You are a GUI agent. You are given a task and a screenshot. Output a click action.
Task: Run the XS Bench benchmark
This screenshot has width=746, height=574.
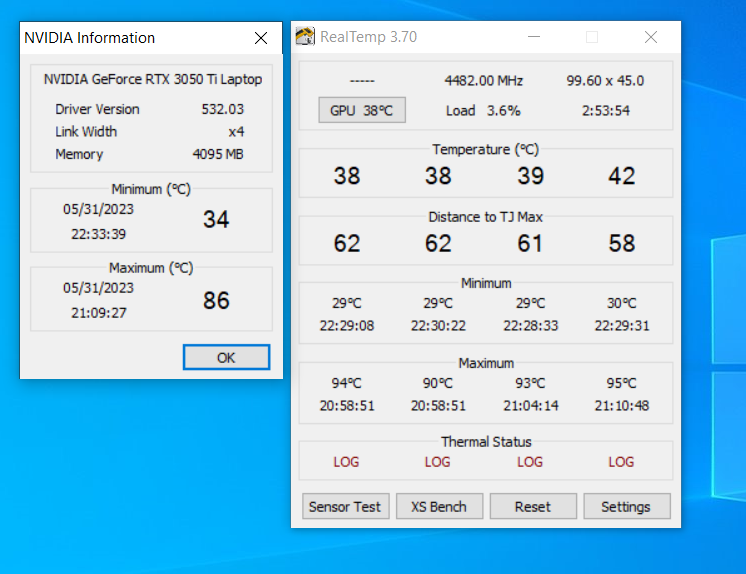[439, 506]
